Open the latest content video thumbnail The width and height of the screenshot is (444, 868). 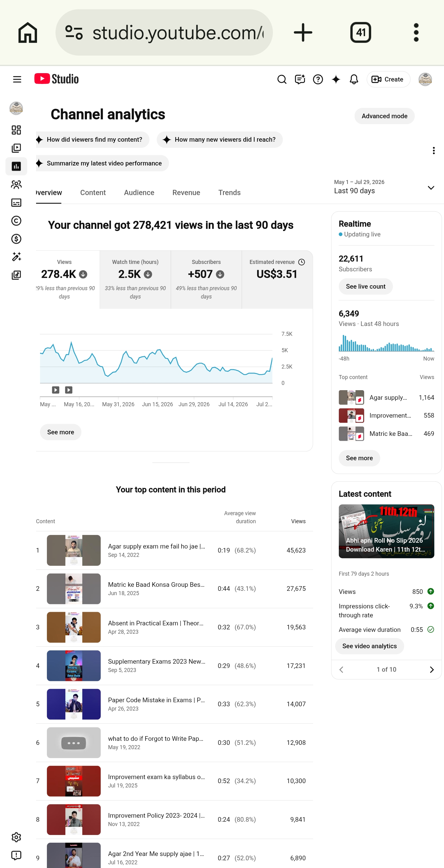pos(386,531)
